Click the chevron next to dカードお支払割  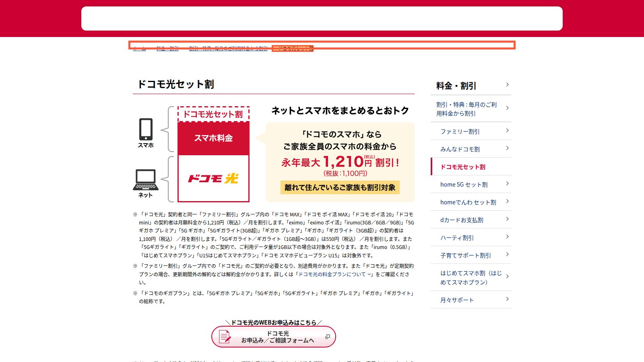coord(507,219)
